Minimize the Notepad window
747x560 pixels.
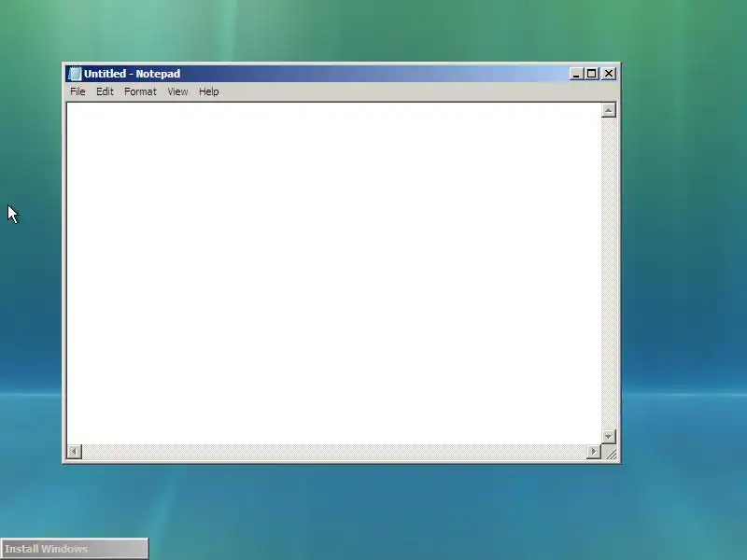pyautogui.click(x=576, y=74)
